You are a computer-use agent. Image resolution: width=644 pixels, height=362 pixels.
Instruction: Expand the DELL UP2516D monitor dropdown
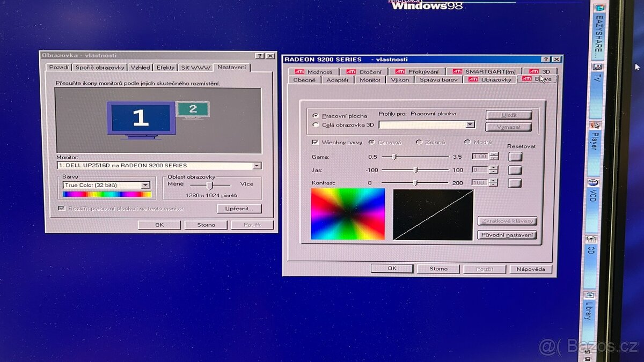click(x=256, y=165)
